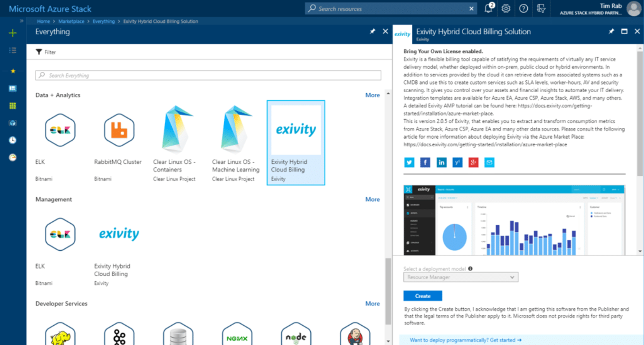The width and height of the screenshot is (644, 345).
Task: Select the Hadoop elephant icon
Action: coord(60,335)
